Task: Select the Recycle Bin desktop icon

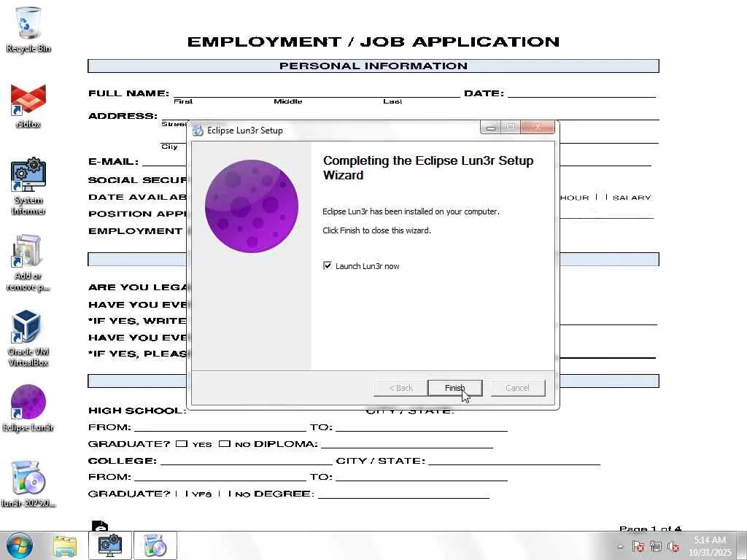Action: point(28,29)
